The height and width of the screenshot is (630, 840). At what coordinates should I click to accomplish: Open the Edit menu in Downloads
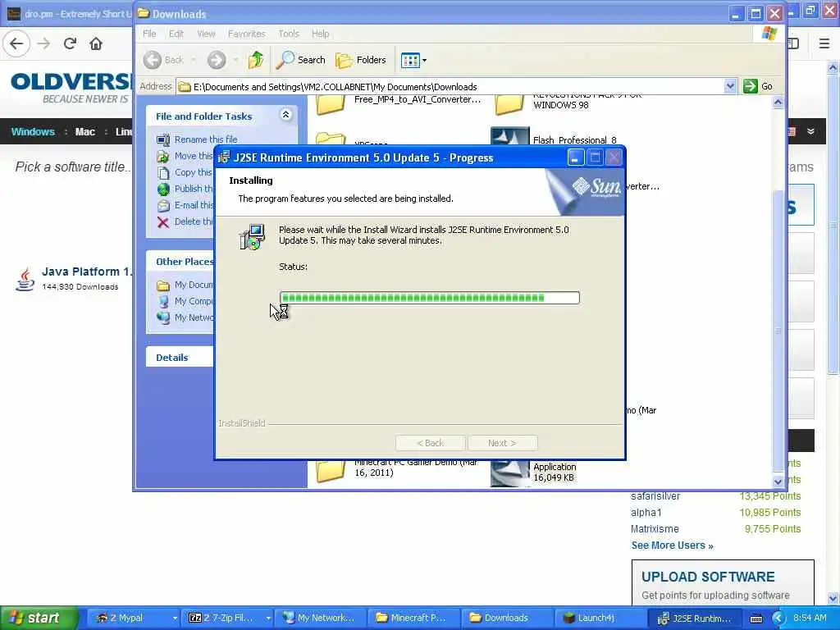click(176, 34)
